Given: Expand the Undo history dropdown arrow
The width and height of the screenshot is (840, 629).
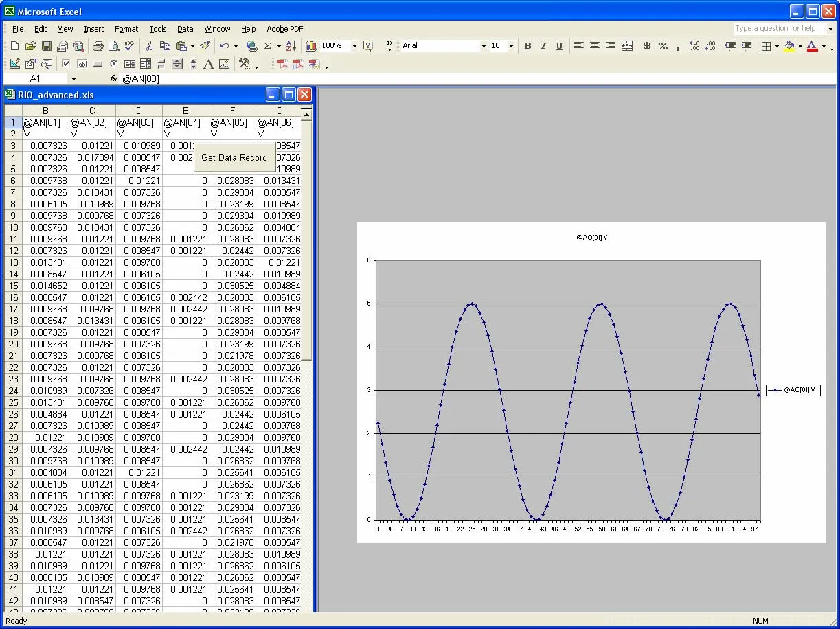Looking at the screenshot, I should (236, 46).
